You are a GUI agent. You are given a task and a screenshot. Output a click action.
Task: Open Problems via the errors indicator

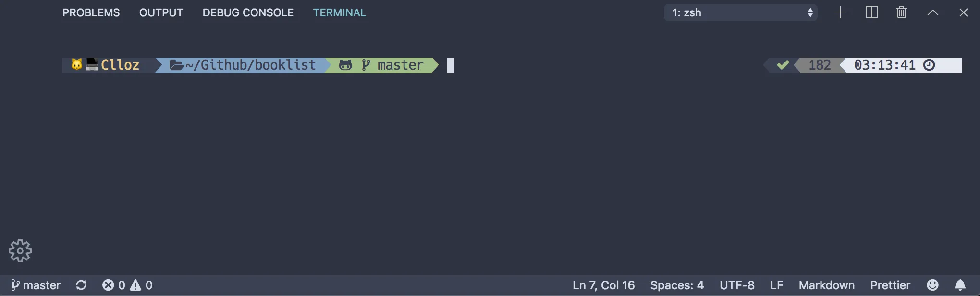click(x=115, y=284)
